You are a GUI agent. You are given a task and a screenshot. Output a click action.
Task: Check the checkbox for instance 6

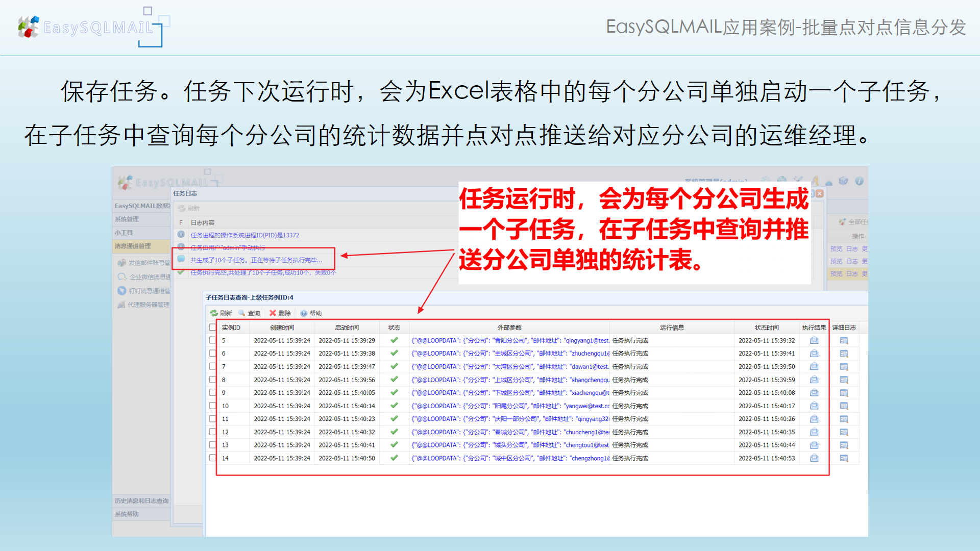tap(212, 354)
